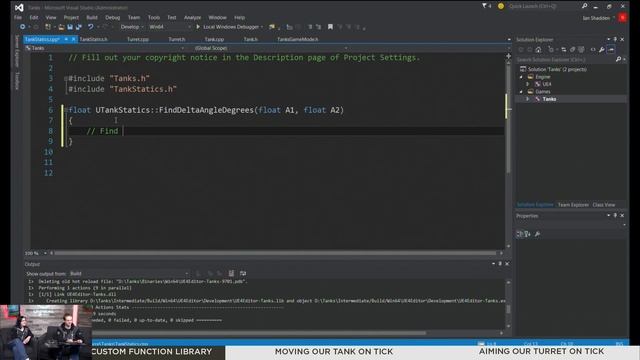
Task: Open the Debug menu
Action: [x=113, y=18]
